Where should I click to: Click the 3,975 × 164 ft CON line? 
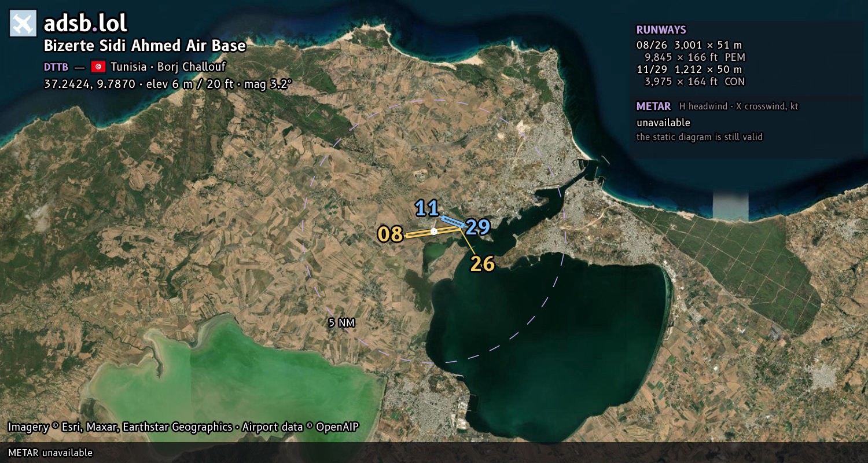695,82
